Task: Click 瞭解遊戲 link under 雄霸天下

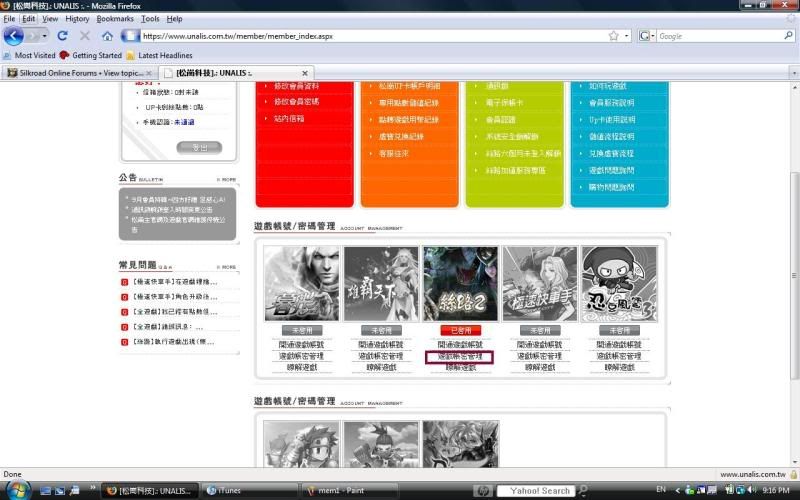Action: tap(381, 367)
